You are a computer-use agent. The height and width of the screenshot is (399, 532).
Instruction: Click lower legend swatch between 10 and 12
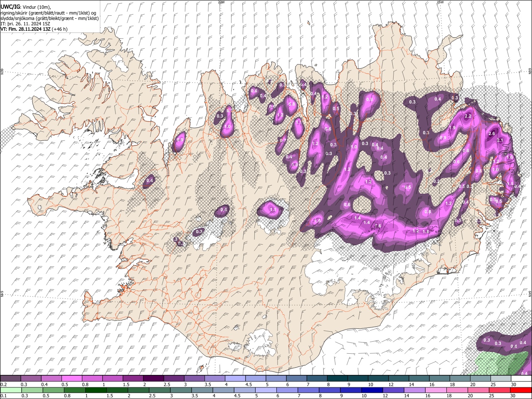point(372,390)
